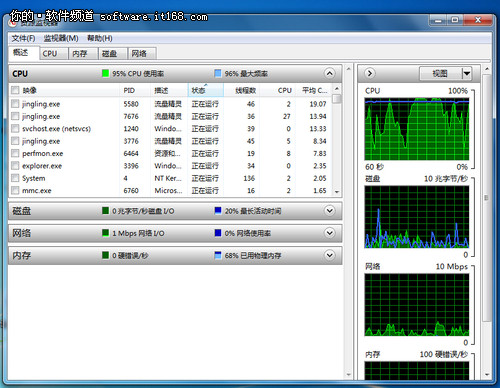
Task: Sort by the 平均 C... column header
Action: [314, 90]
